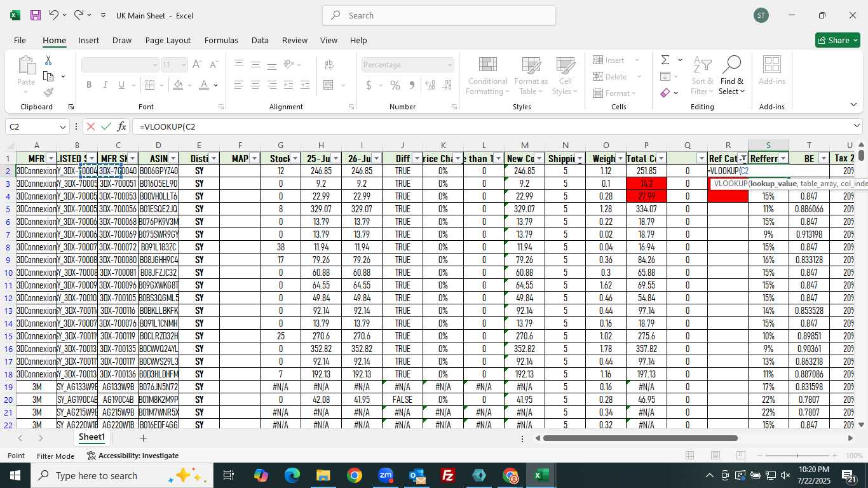Decrease decimal places
868x488 pixels.
(447, 85)
